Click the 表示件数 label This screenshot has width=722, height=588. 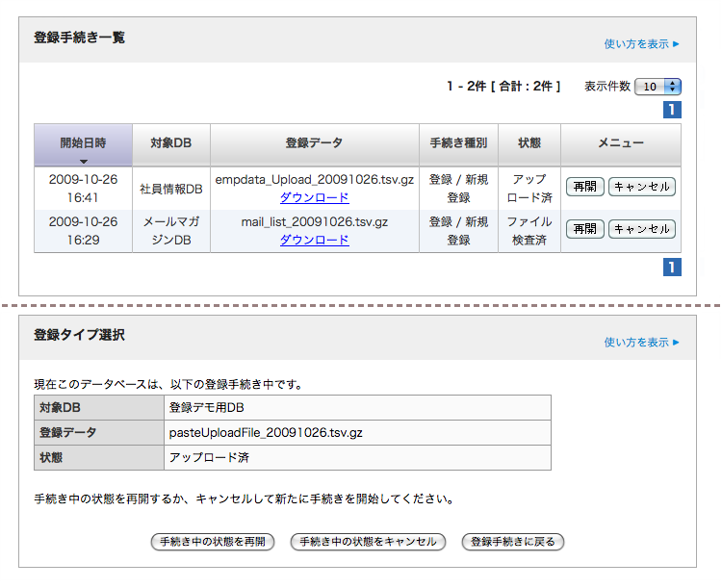607,86
